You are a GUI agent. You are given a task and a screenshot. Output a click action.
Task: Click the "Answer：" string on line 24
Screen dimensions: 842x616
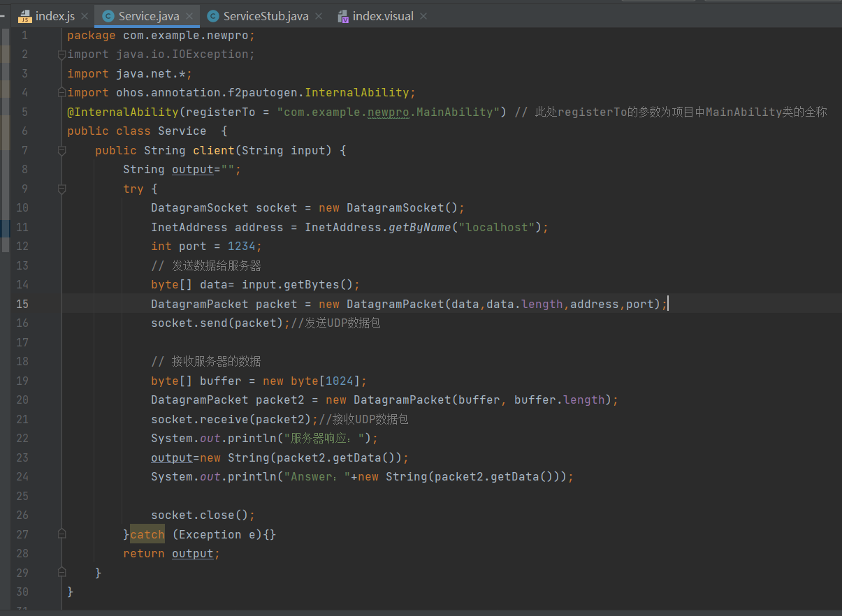point(317,477)
